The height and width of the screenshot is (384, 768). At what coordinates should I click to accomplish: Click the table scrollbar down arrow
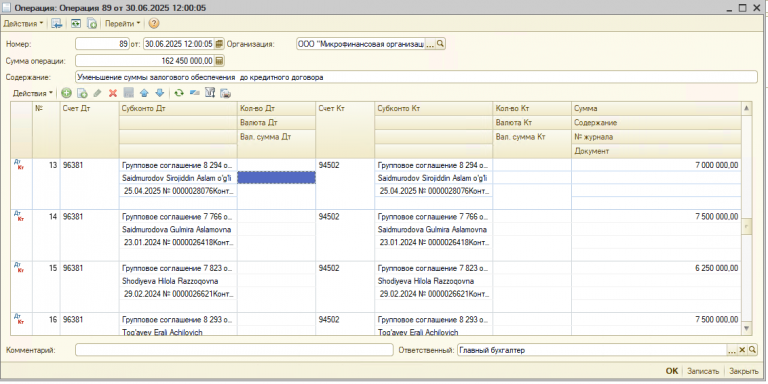pyautogui.click(x=746, y=328)
